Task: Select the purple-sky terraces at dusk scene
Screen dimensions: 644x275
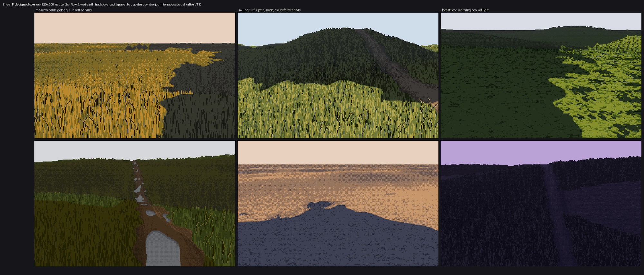Action: click(541, 203)
